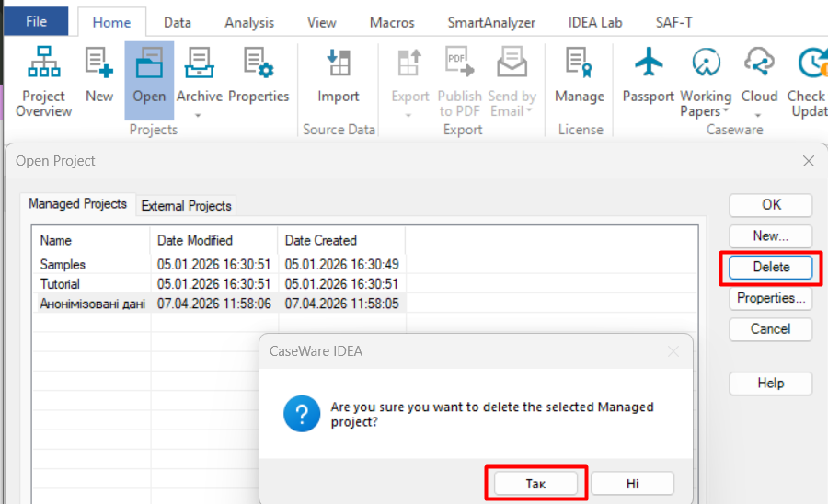Switch to the Data ribbon tab
This screenshot has height=504, width=828.
coord(178,22)
